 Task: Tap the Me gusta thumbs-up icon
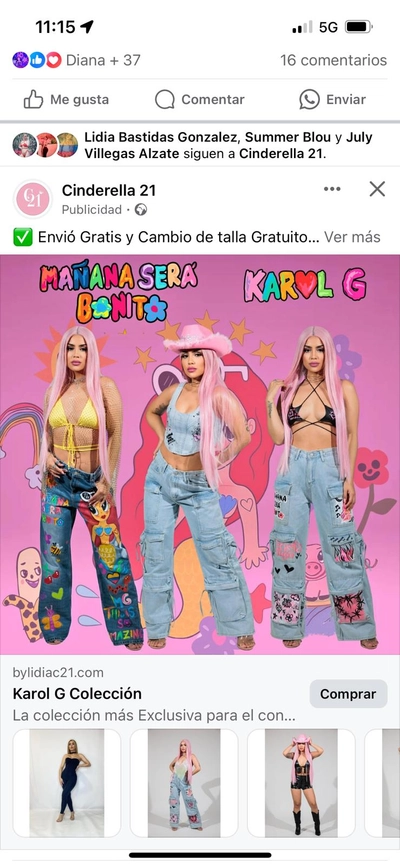(33, 99)
